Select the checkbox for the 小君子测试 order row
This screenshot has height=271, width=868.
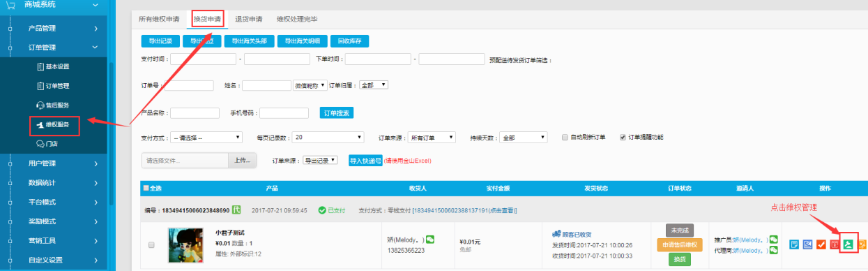coord(152,245)
